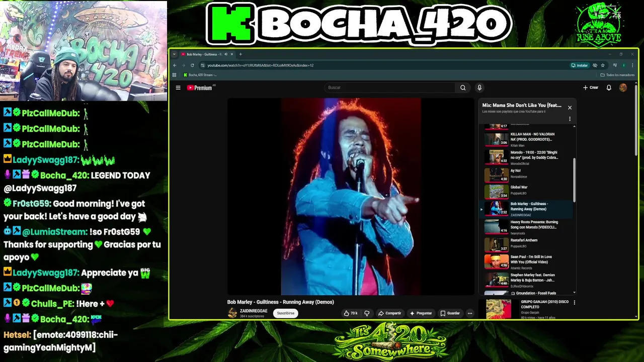
Task: Bookmark this page with the star icon
Action: (603, 65)
